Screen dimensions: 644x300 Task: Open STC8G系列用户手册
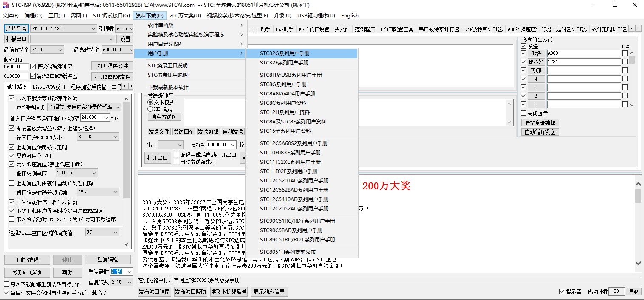coord(302,84)
